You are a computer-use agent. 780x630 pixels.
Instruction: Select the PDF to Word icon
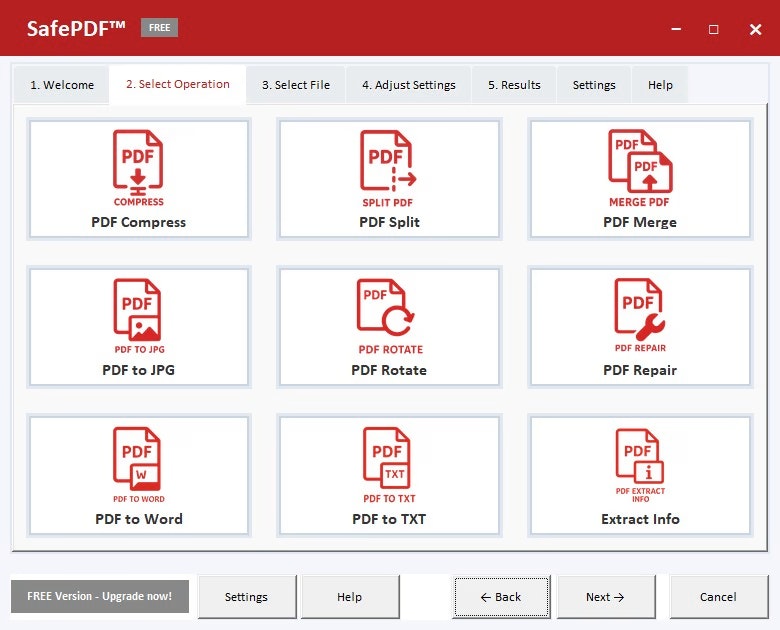tap(138, 465)
